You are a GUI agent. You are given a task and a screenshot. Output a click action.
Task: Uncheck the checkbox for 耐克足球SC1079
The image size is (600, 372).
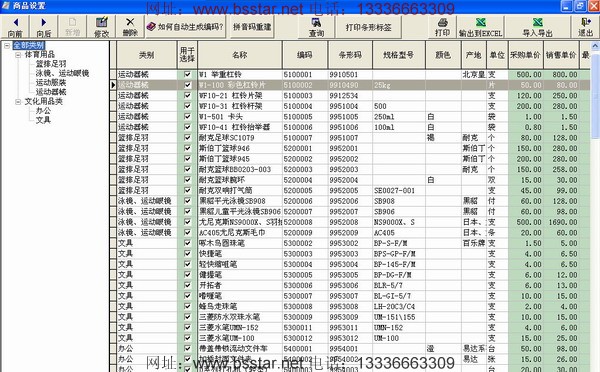click(187, 137)
